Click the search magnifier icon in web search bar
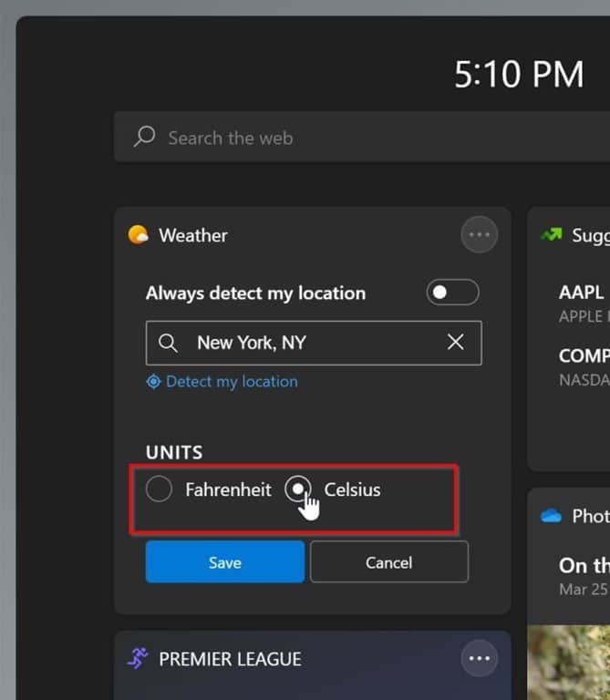The image size is (610, 700). [144, 138]
